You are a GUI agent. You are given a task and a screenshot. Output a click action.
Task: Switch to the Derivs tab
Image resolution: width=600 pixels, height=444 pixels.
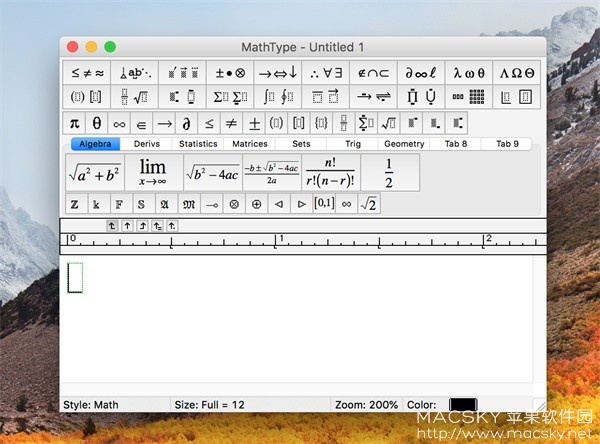click(x=147, y=144)
